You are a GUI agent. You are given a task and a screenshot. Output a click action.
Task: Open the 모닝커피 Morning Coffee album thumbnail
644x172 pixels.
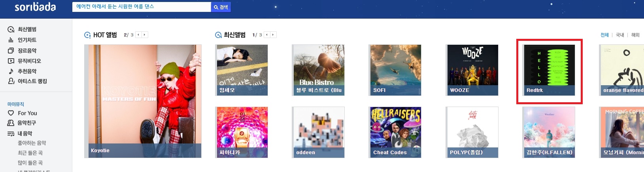click(621, 132)
